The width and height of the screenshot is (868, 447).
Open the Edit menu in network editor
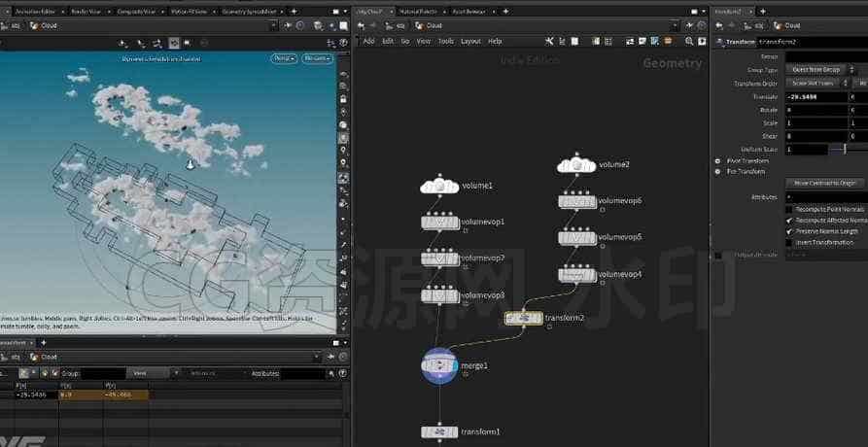(388, 42)
